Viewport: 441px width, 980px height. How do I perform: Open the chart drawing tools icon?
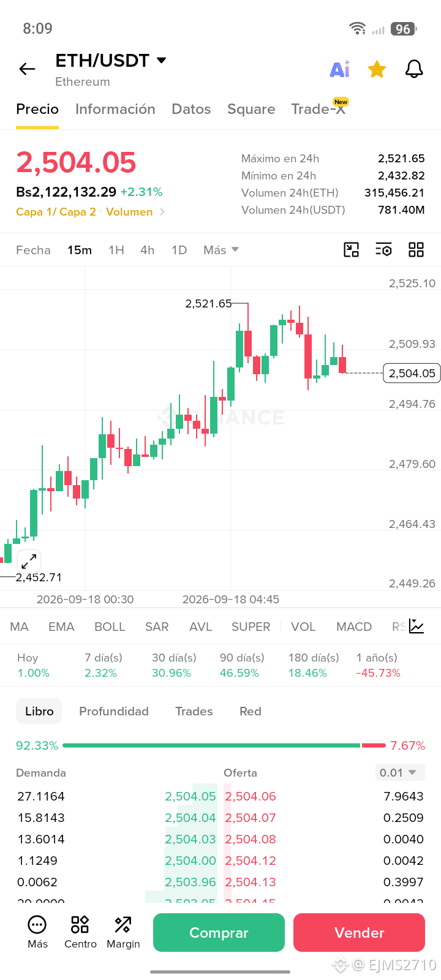click(x=351, y=249)
